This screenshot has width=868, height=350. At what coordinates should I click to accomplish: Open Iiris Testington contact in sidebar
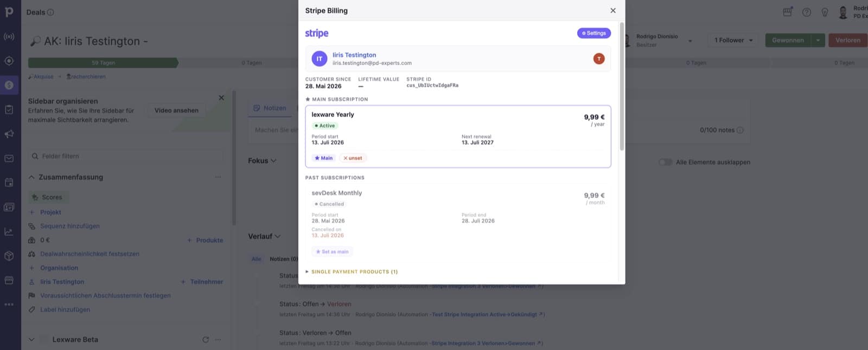[62, 282]
